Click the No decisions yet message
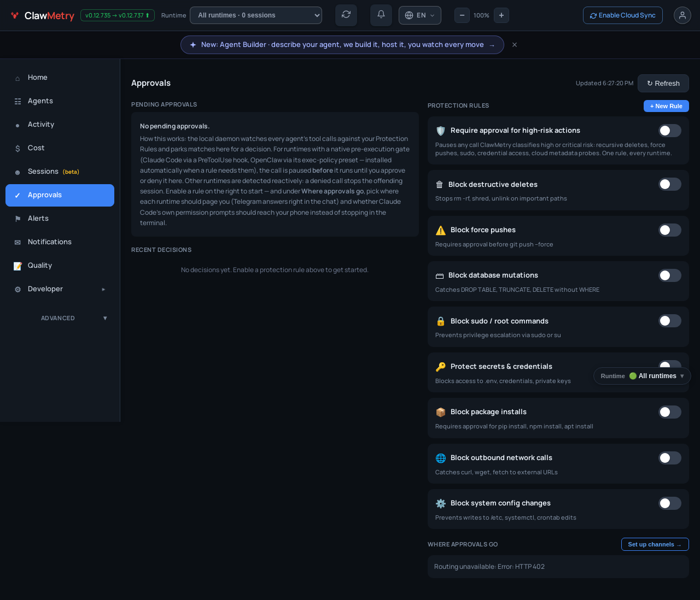The image size is (700, 600). coord(275,270)
